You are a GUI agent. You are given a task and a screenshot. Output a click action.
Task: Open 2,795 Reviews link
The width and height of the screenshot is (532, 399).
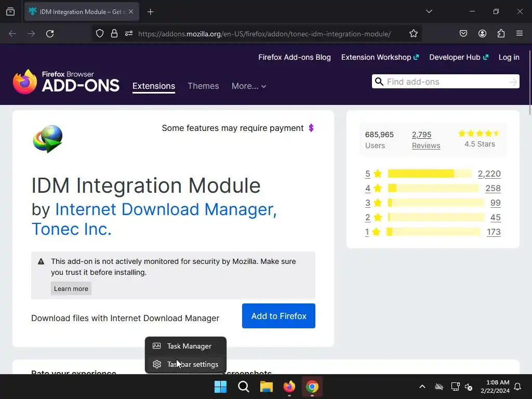[x=426, y=140]
